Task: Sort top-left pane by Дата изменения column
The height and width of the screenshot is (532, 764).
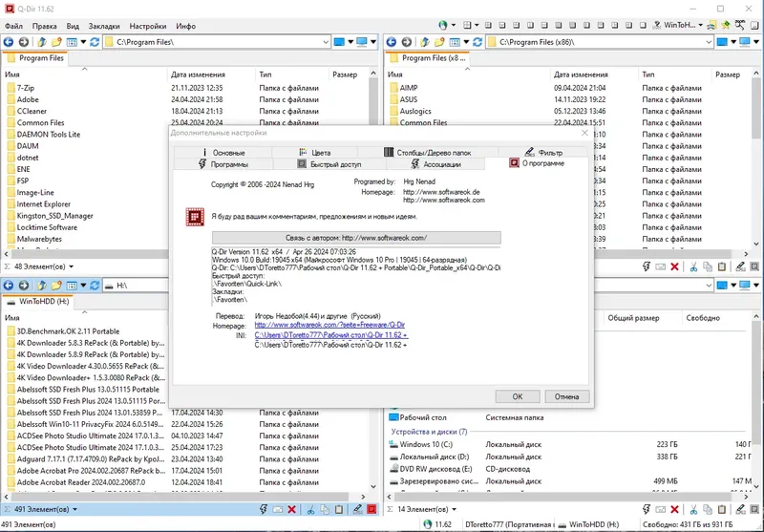Action: [x=211, y=74]
